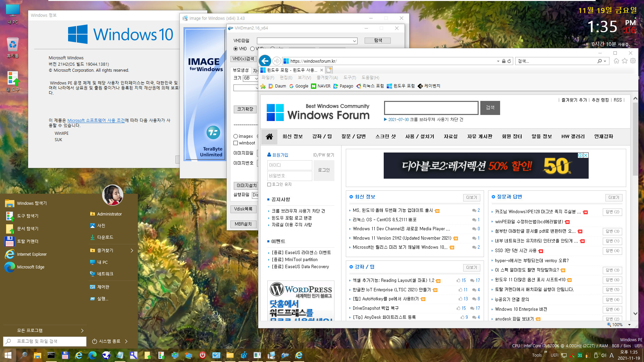Focus the 프로그램 및 파일 검색 box
The height and width of the screenshot is (362, 644).
[x=45, y=342]
